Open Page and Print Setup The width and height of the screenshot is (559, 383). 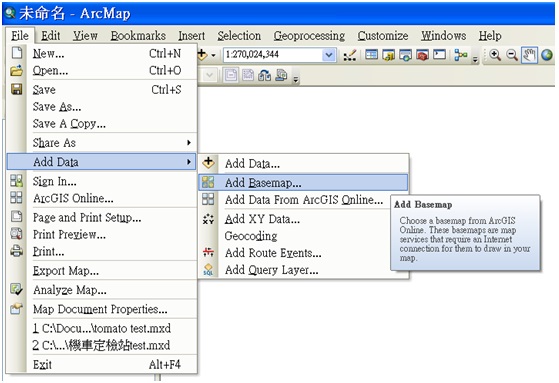point(102,217)
